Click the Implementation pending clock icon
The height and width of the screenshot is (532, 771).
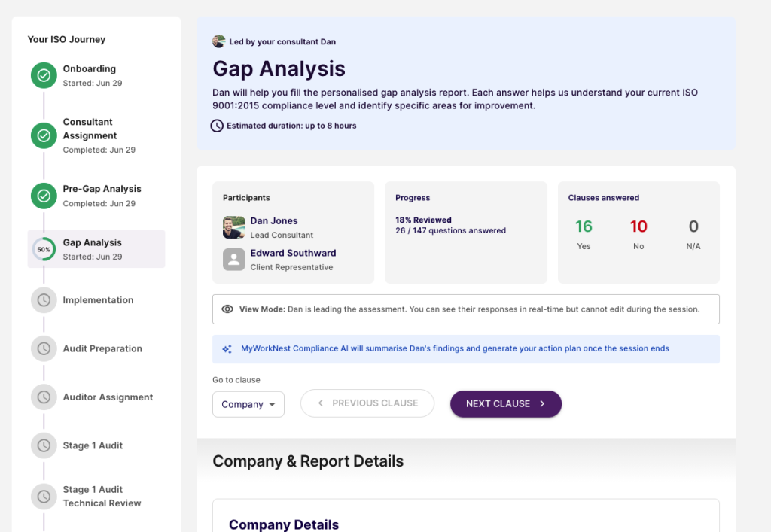(44, 300)
